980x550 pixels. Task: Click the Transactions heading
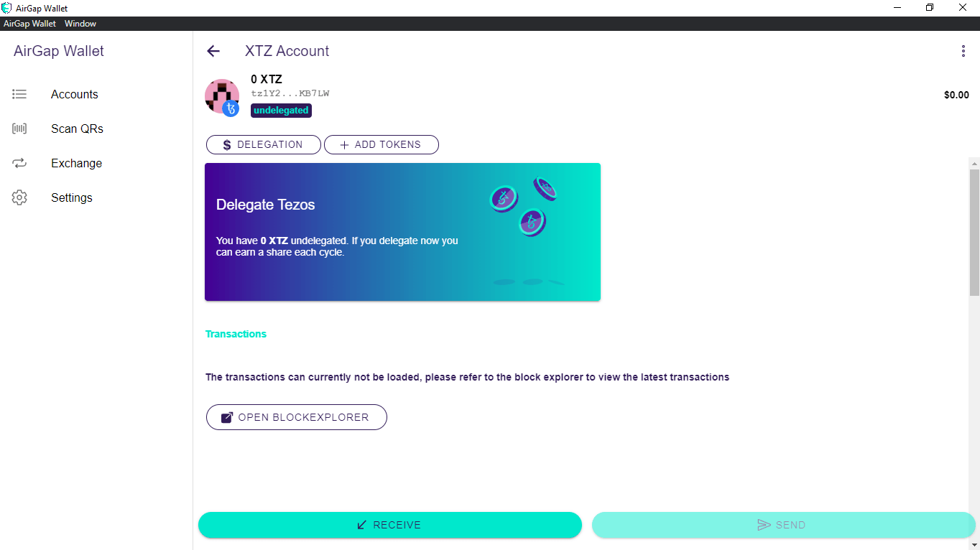[x=236, y=334]
